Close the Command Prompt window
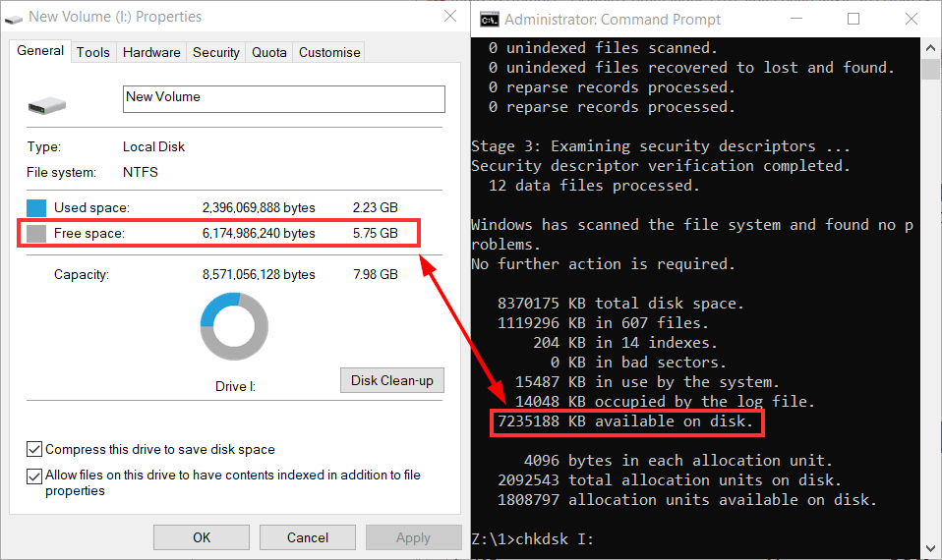942x560 pixels. pos(911,20)
